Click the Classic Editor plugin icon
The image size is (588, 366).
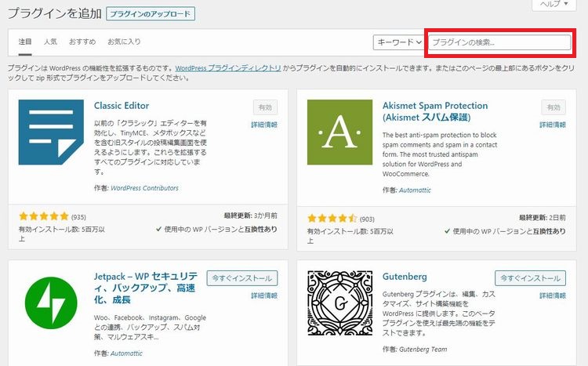pos(51,132)
